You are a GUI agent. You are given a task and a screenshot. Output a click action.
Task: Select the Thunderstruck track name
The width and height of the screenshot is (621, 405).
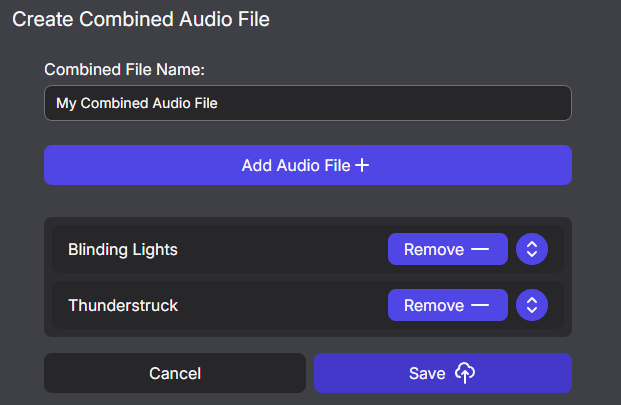click(123, 305)
